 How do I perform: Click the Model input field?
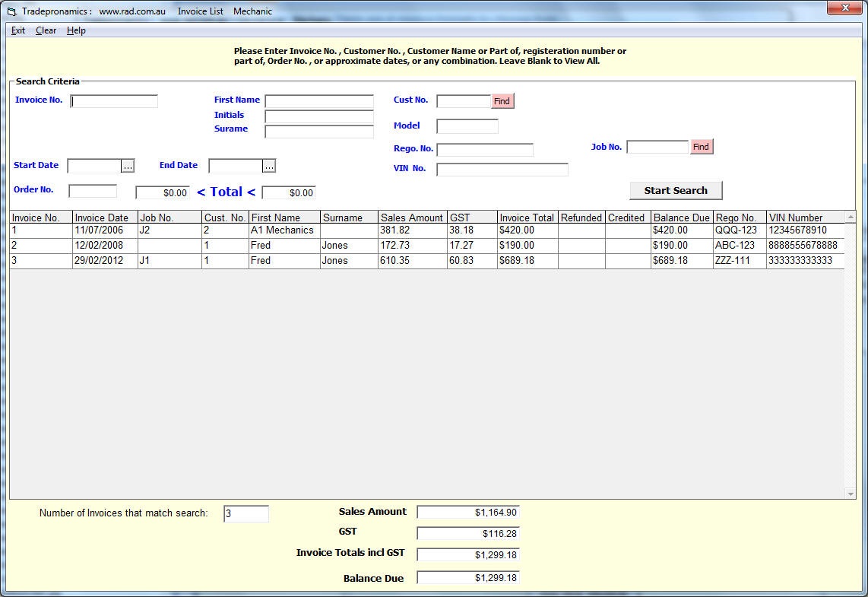(x=467, y=126)
